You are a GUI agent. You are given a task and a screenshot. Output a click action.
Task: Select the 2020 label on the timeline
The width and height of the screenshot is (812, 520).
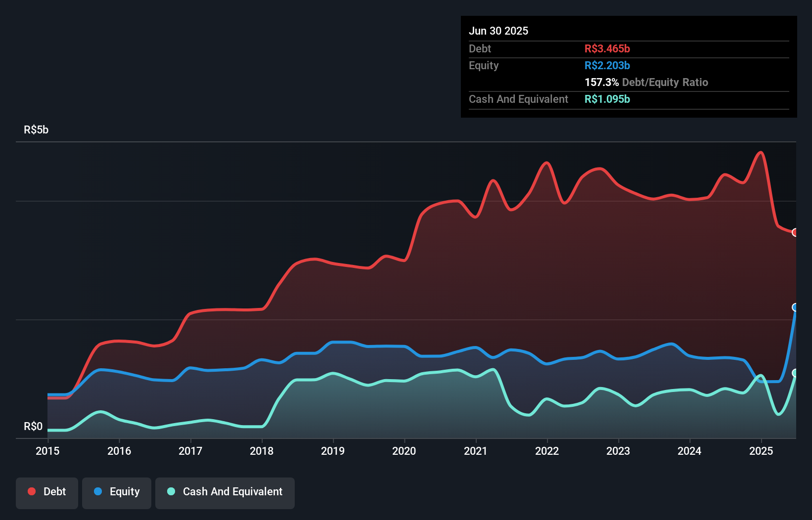[404, 451]
